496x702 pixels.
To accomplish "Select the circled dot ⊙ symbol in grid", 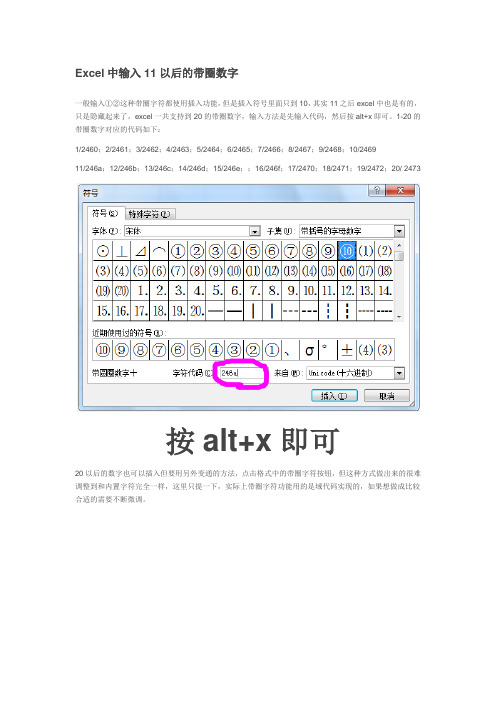I will pyautogui.click(x=103, y=251).
